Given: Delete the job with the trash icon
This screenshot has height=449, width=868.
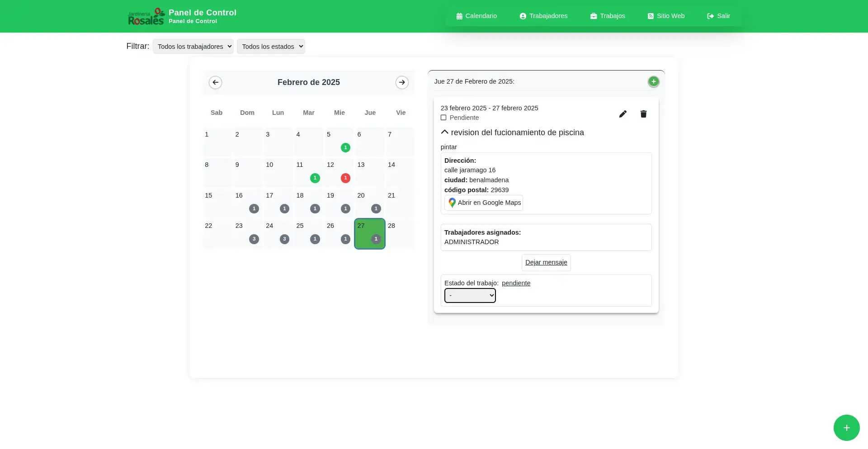Looking at the screenshot, I should tap(643, 114).
